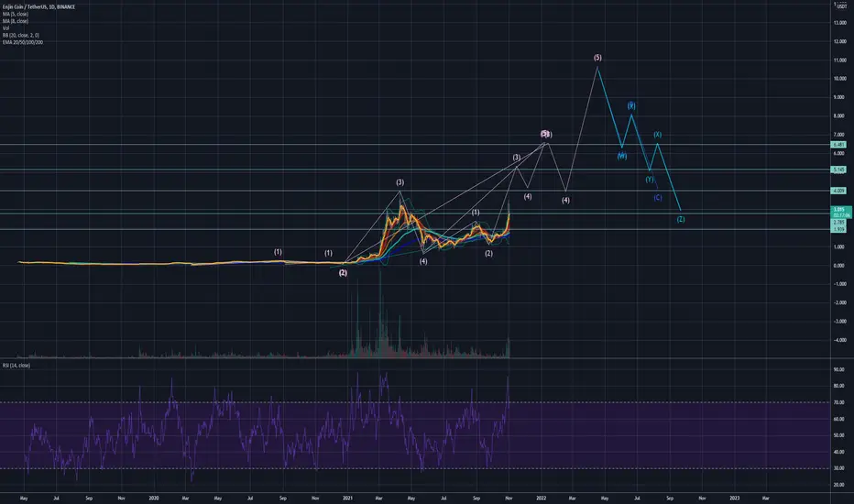Click the Enjin Coin / TetherUS symbol title
854x504 pixels.
point(38,7)
